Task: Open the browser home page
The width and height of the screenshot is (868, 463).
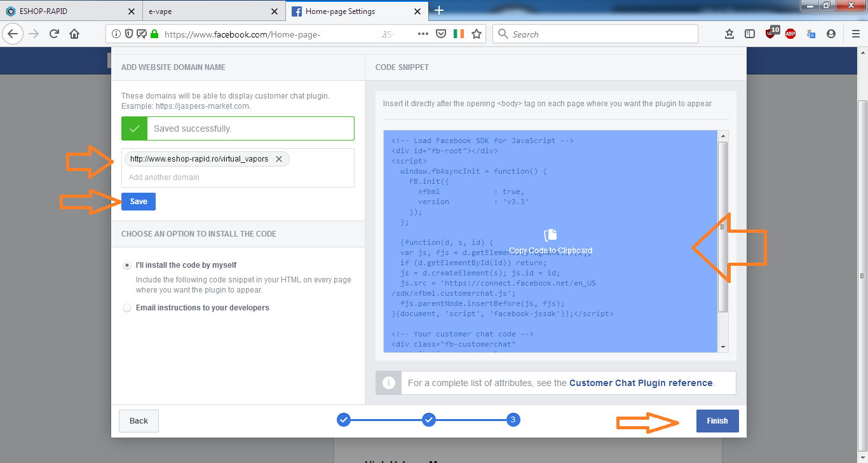Action: click(x=74, y=34)
